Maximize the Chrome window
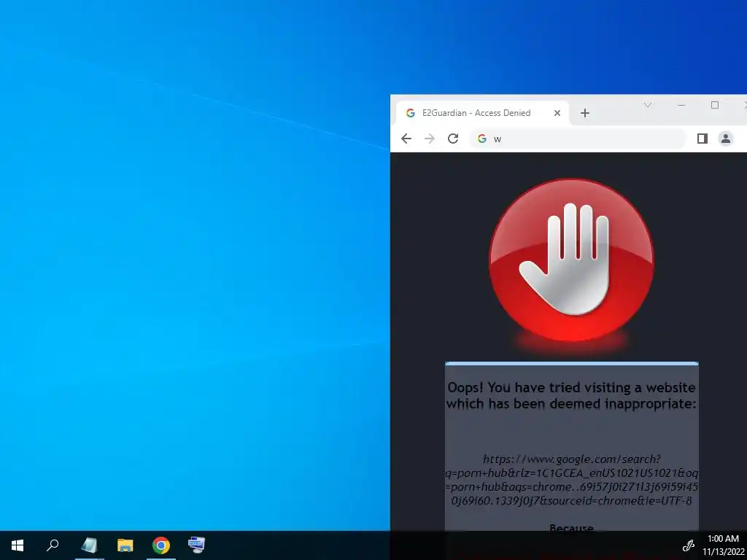This screenshot has height=560, width=747. 715,105
